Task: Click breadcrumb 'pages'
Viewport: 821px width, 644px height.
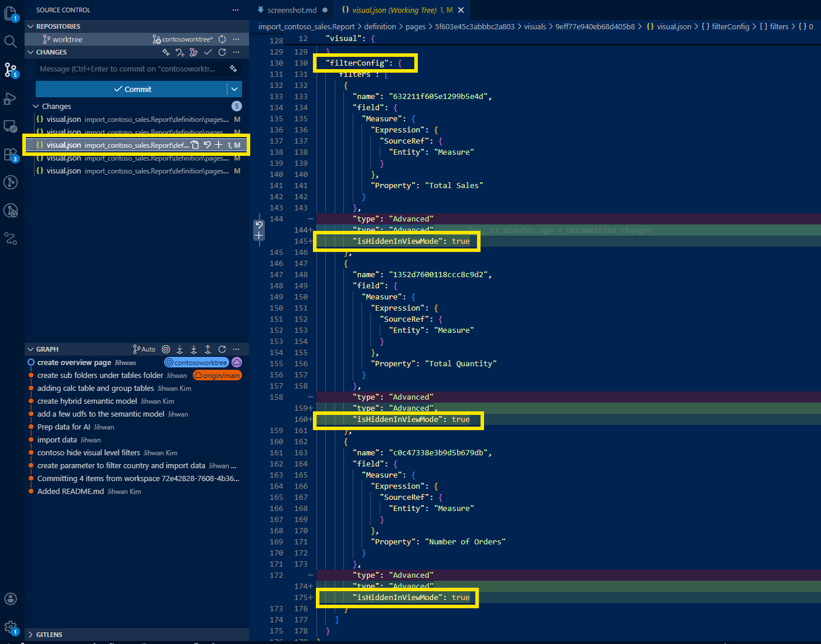Action: [415, 26]
